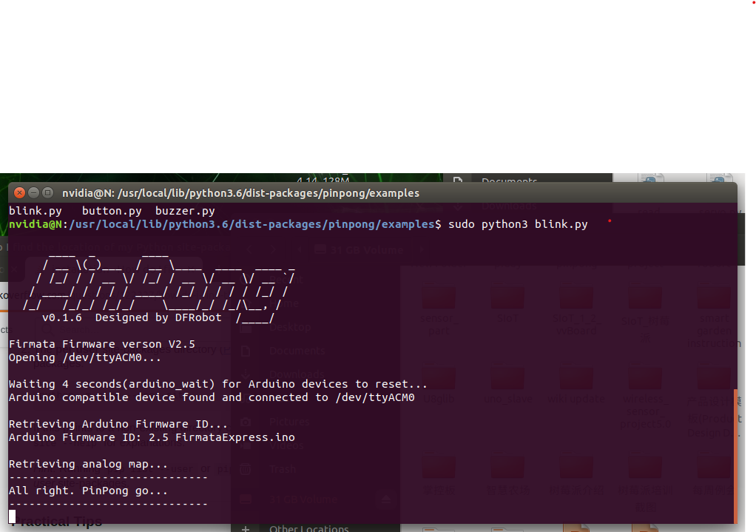756x532 pixels.
Task: Click the 'Firmata Firmware verson V2.5' line
Action: tap(102, 344)
